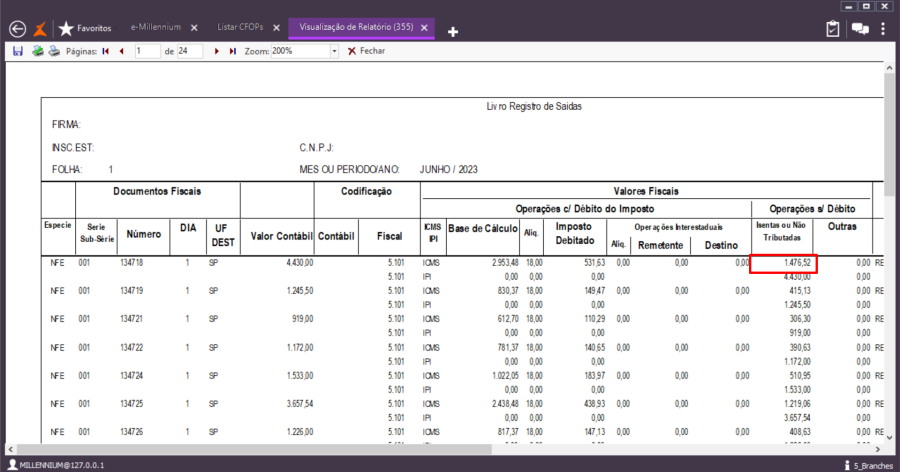The width and height of the screenshot is (900, 472).
Task: Go to the next report page
Action: click(217, 51)
